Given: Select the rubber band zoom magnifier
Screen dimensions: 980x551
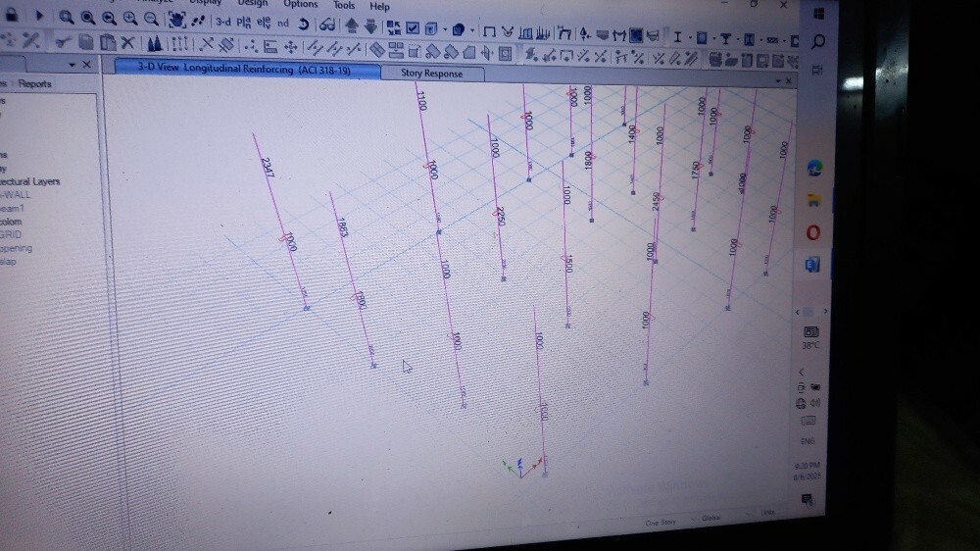Looking at the screenshot, I should (x=66, y=18).
